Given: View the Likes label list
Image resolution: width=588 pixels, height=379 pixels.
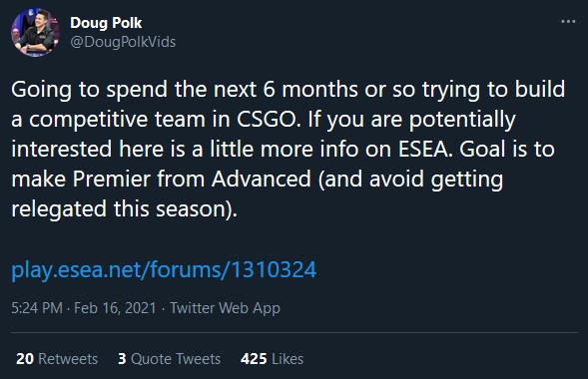Looking at the screenshot, I should click(288, 359).
